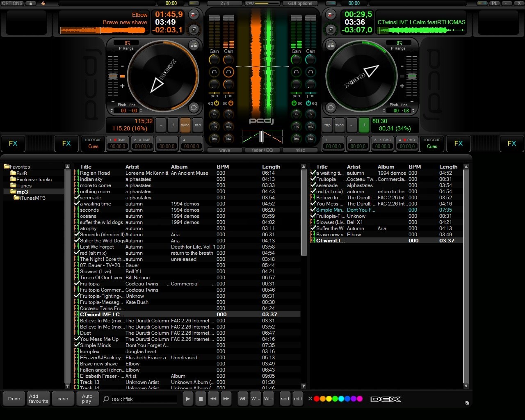Click far-right FX button
The width and height of the screenshot is (525, 420).
[512, 144]
